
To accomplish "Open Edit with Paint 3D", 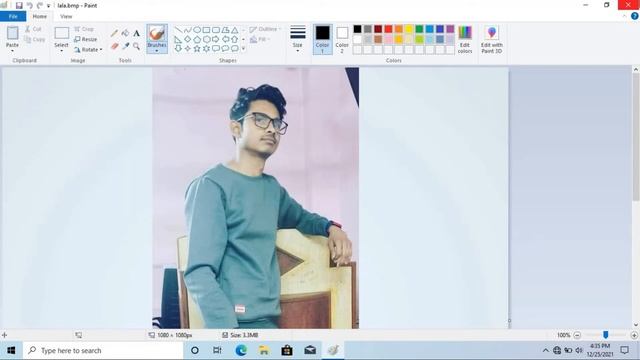I will pos(491,40).
